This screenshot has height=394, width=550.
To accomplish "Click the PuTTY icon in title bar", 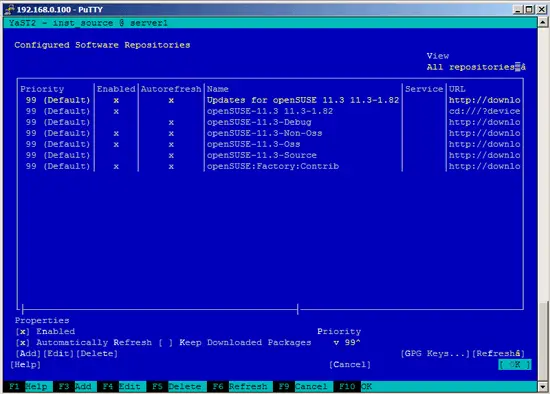I will [x=9, y=9].
